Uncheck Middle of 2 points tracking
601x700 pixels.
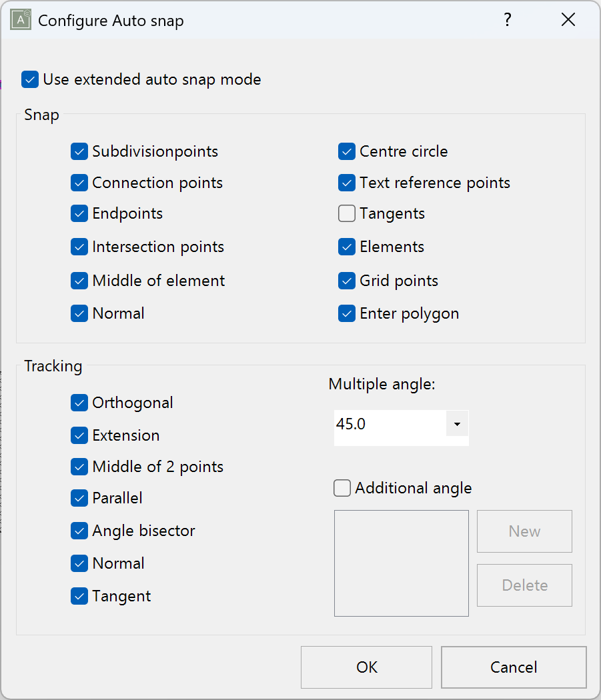[79, 467]
